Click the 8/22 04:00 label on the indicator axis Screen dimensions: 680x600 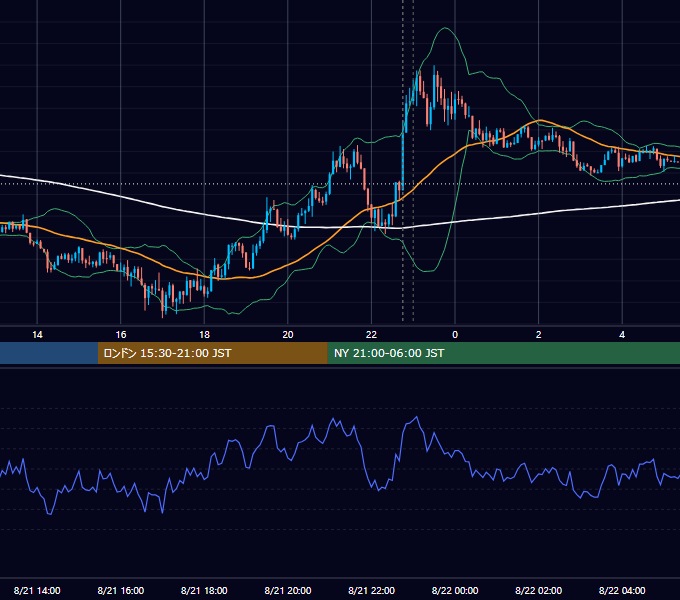[x=622, y=590]
